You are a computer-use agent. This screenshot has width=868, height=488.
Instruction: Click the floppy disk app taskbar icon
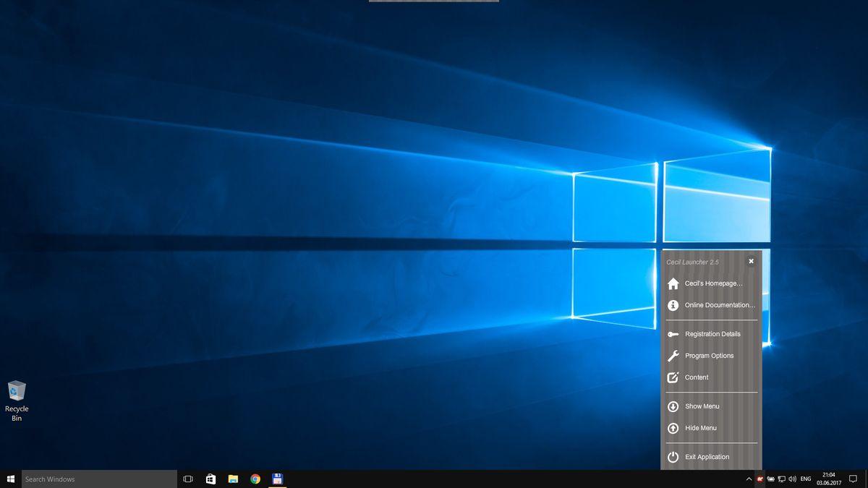tap(277, 479)
